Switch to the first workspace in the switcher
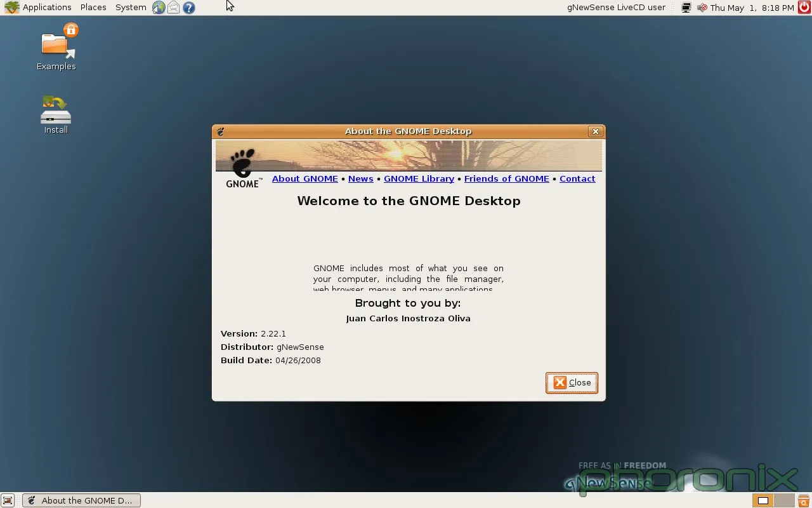The image size is (812, 508). click(x=764, y=500)
